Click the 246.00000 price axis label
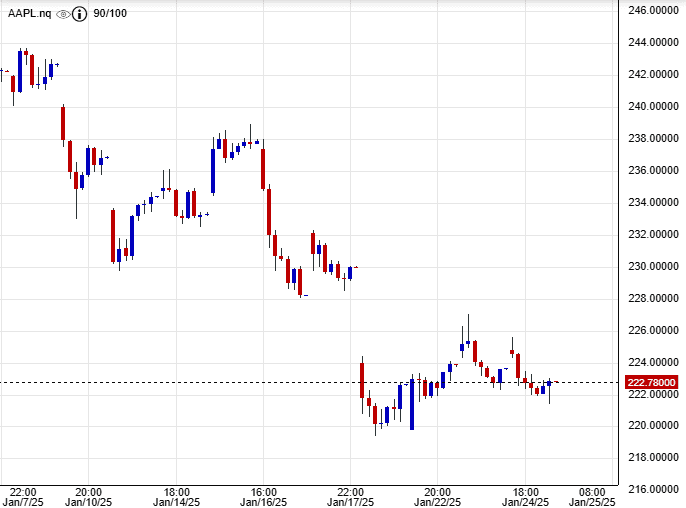Image resolution: width=686 pixels, height=508 pixels. 651,10
